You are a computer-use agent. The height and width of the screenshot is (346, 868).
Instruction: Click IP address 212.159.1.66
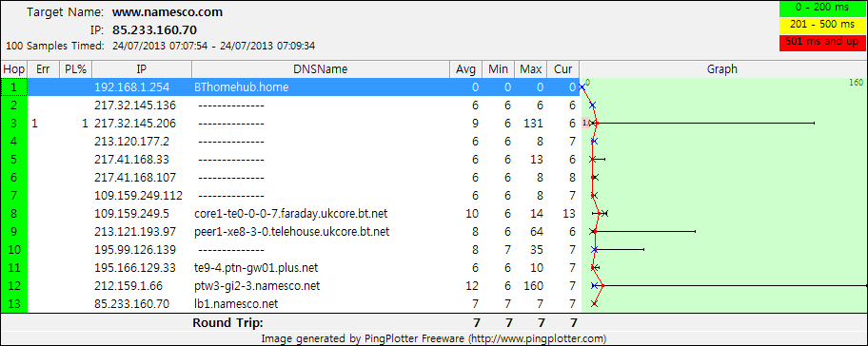128,286
